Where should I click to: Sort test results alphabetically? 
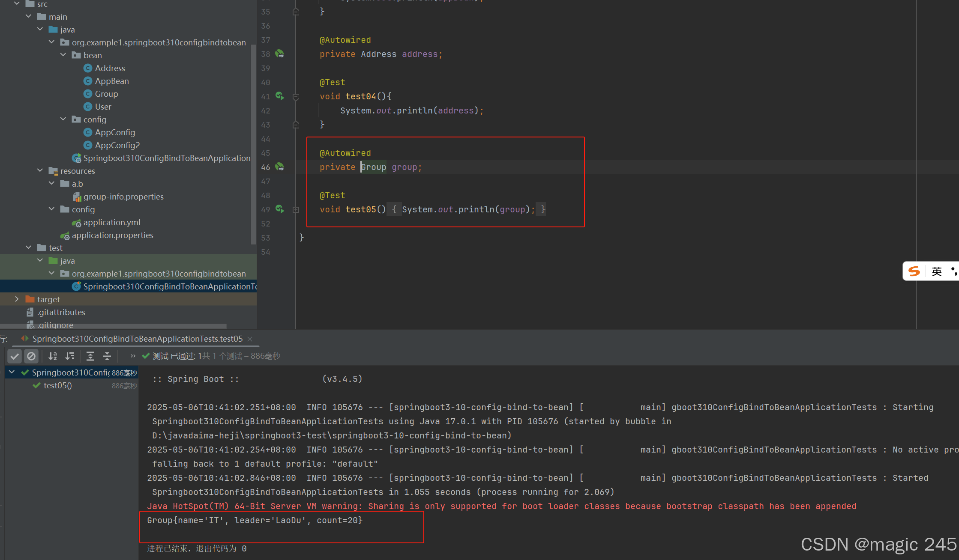coord(53,356)
